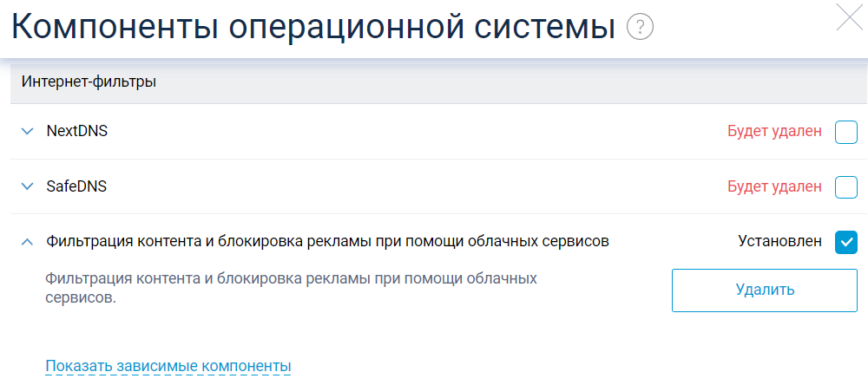Click SafeDNS's Будет удален status label
Screen dimensions: 868x385
pyautogui.click(x=774, y=186)
